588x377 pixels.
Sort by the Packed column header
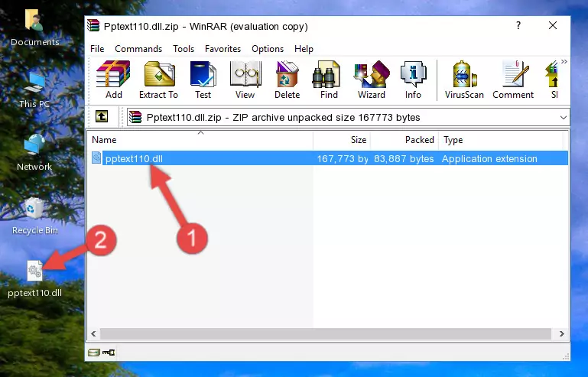click(404, 140)
